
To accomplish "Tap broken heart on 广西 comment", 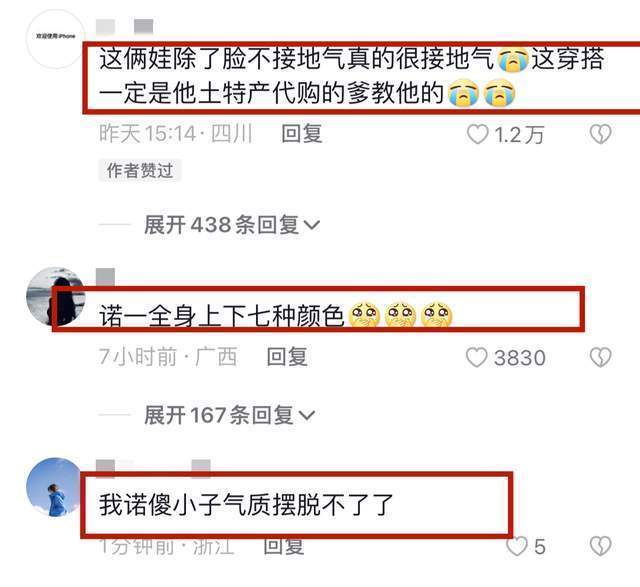I will [600, 357].
